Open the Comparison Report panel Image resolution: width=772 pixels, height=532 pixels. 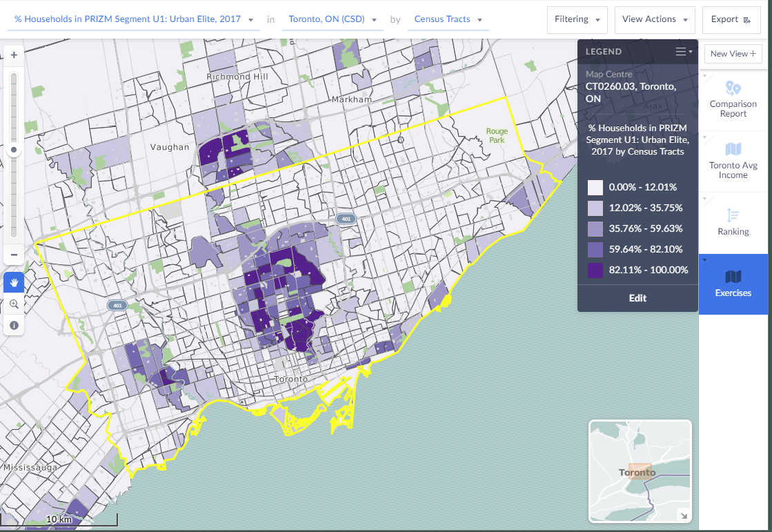click(733, 99)
